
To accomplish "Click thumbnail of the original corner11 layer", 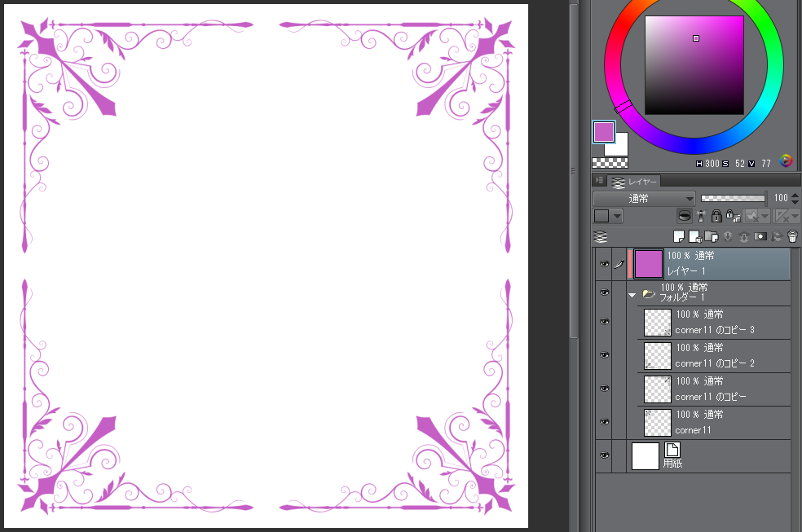I will click(657, 423).
